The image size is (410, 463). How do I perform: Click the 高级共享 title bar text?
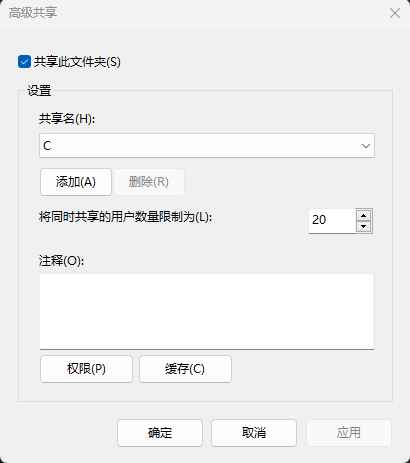pos(33,13)
